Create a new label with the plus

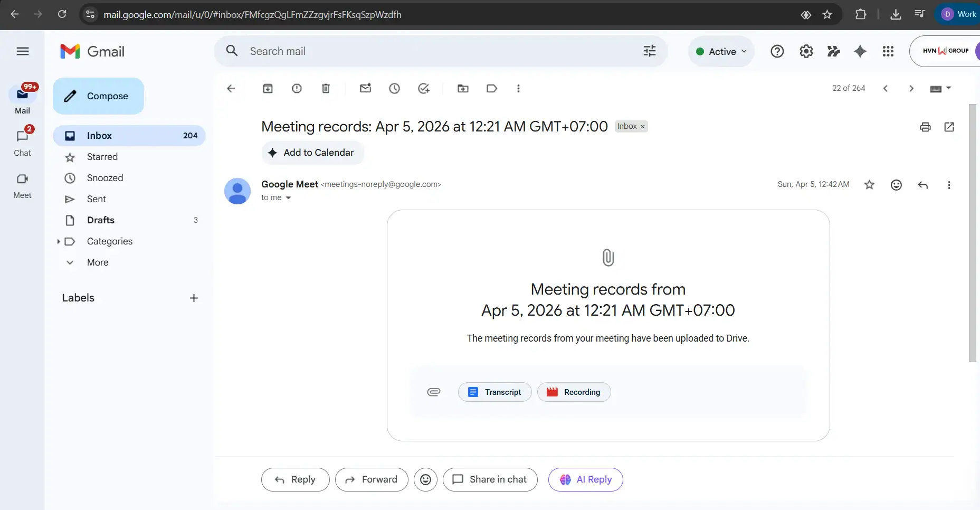[194, 298]
